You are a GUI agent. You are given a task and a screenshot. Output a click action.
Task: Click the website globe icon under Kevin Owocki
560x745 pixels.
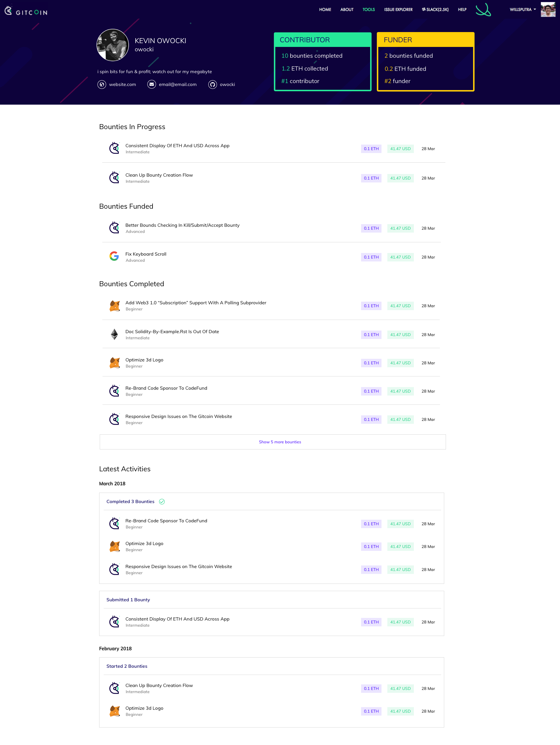102,85
